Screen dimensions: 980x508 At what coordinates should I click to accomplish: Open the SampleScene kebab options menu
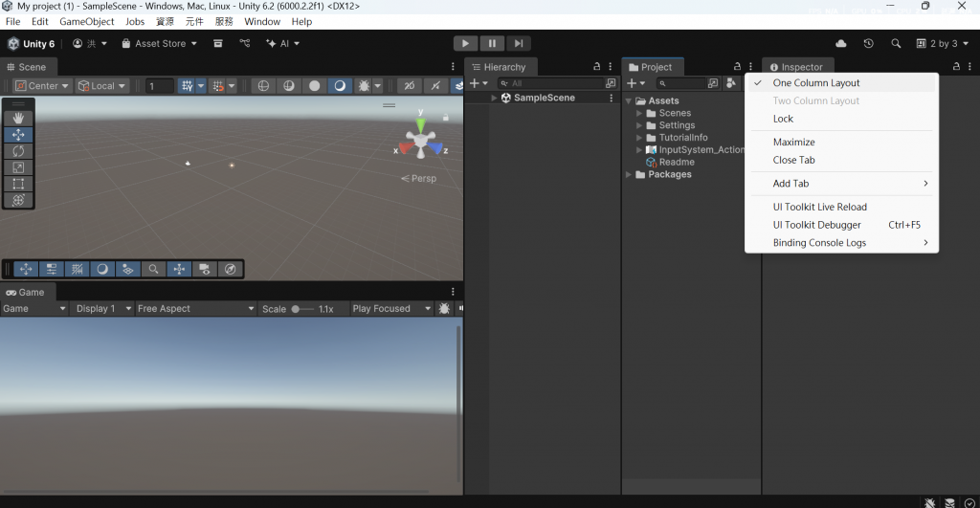tap(612, 99)
